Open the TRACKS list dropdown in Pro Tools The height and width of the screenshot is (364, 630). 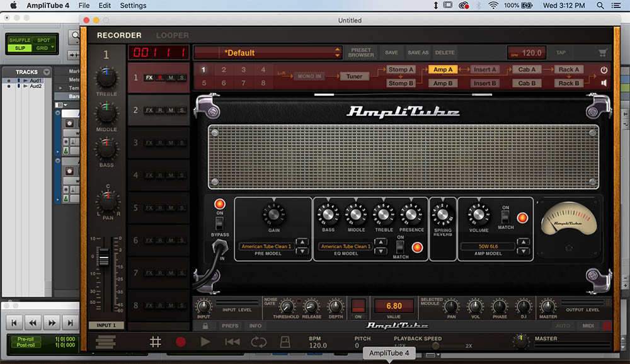(x=47, y=72)
